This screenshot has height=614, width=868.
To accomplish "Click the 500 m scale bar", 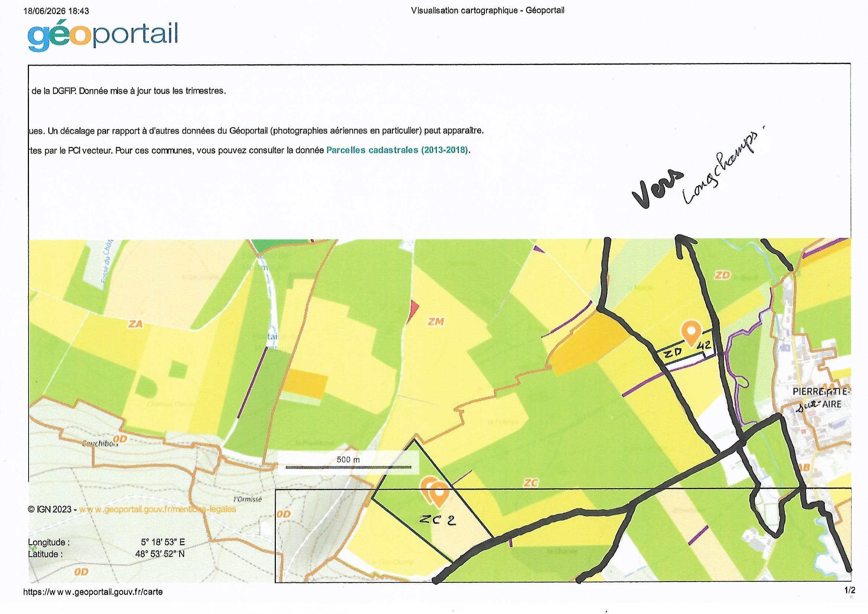I will (348, 464).
